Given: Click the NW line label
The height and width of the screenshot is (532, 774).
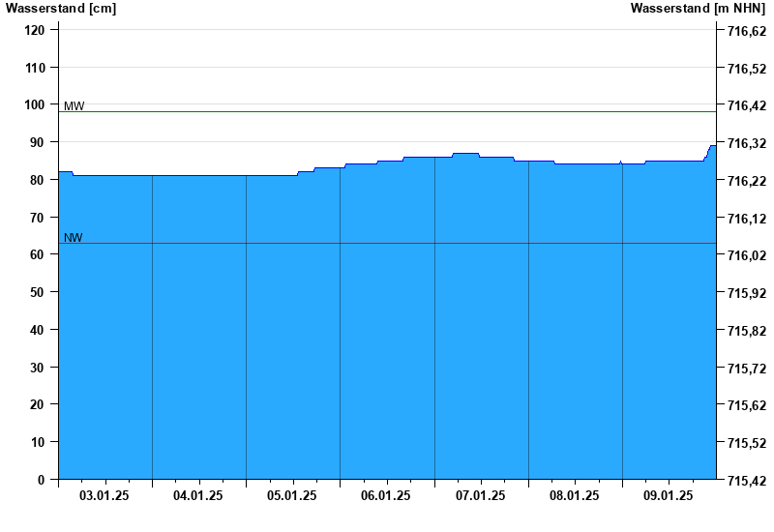Looking at the screenshot, I should coord(74,237).
